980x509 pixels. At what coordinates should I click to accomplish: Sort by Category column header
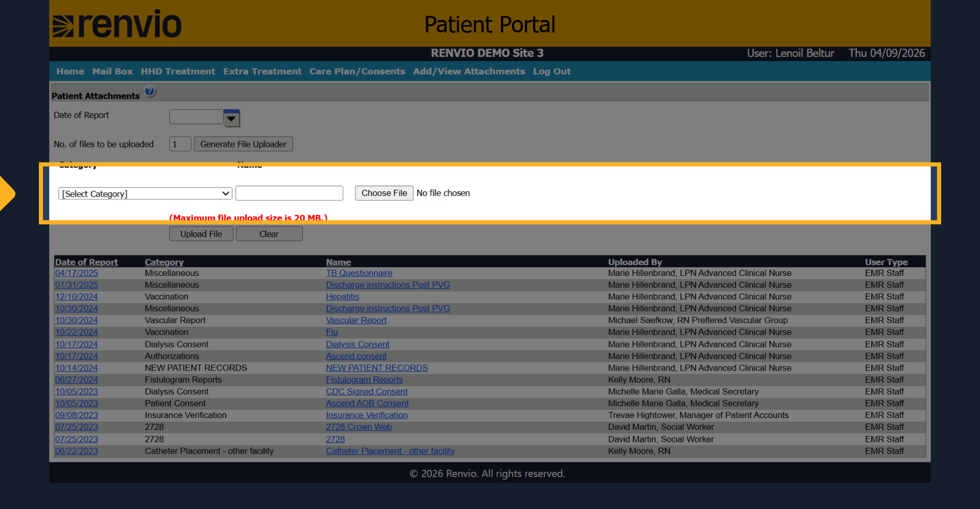click(164, 262)
